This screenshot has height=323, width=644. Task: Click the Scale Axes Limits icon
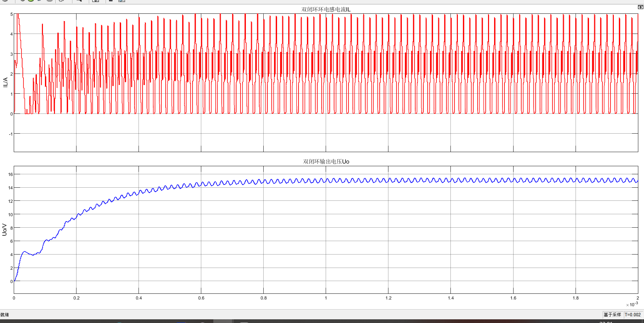(x=96, y=1)
